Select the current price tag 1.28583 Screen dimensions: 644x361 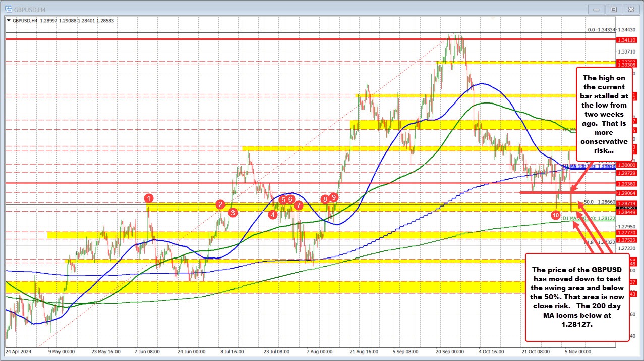point(625,207)
